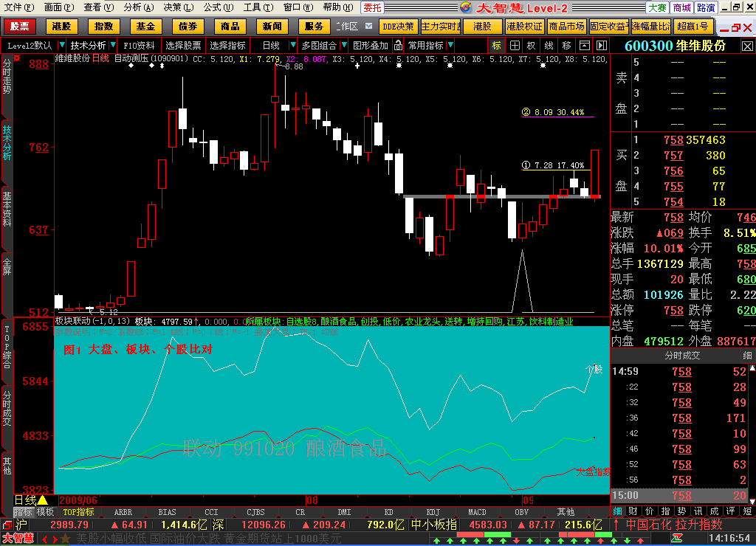Open the 路演 link at top right
The image size is (756, 546).
pos(705,7)
